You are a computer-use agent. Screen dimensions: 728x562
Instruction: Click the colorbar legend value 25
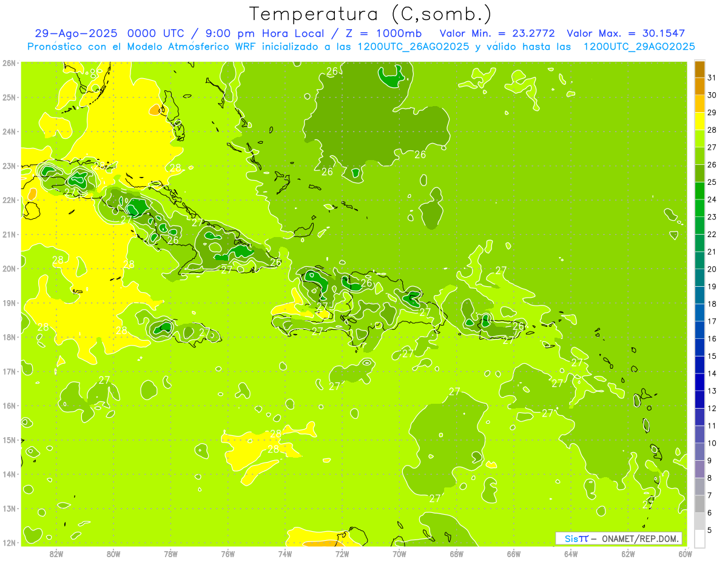tap(712, 182)
